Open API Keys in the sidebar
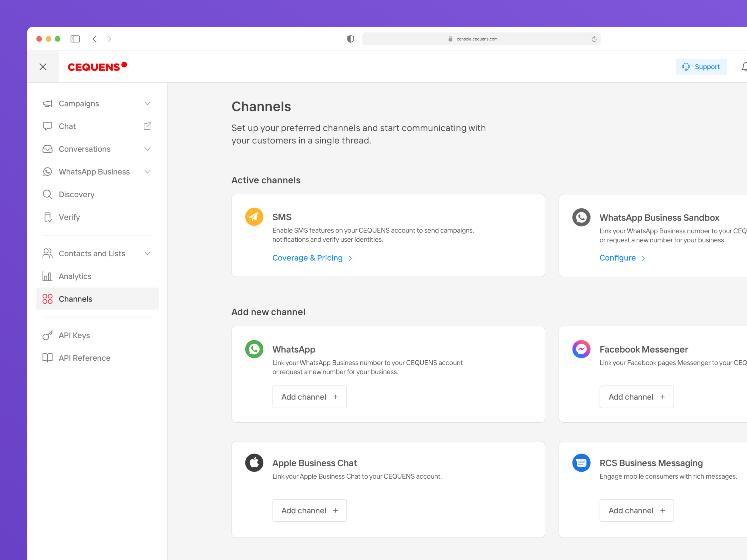The width and height of the screenshot is (747, 560). pyautogui.click(x=97, y=335)
